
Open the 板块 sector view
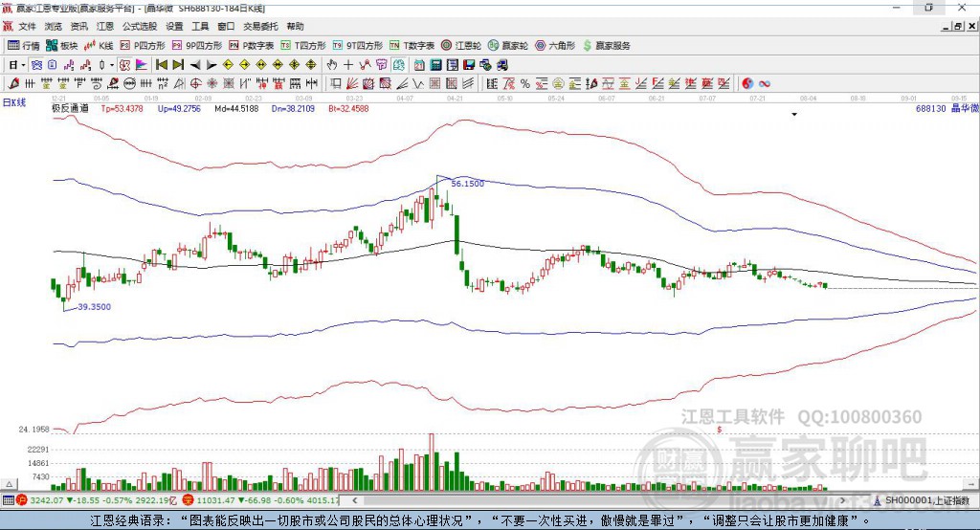point(62,46)
